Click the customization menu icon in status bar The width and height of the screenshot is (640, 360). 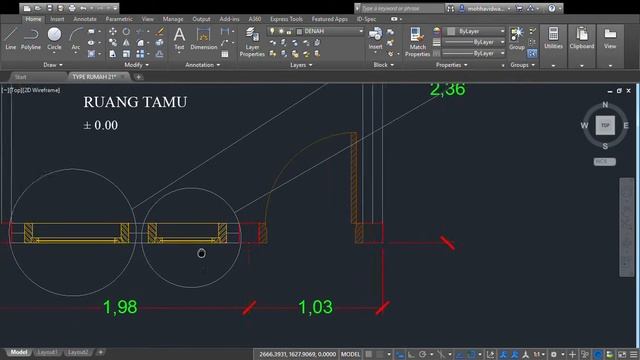click(x=633, y=354)
